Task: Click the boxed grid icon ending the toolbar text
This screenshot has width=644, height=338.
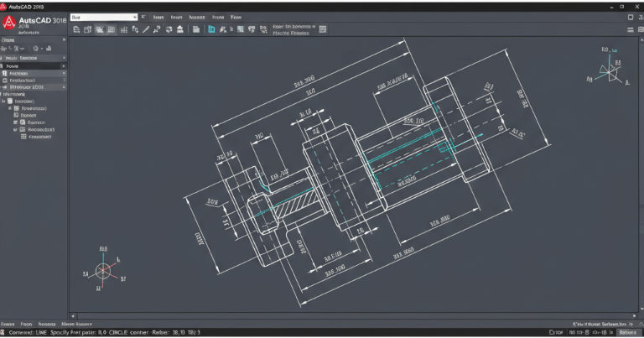Action: [323, 29]
